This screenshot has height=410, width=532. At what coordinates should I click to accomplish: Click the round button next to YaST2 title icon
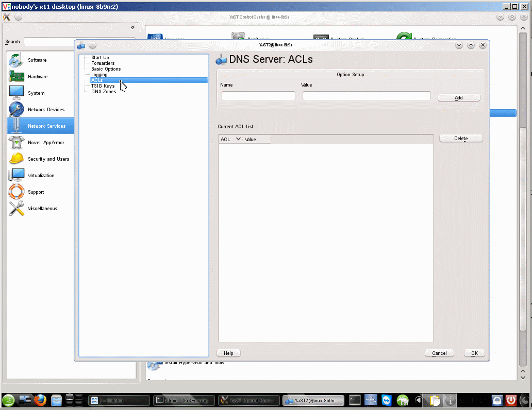(92, 45)
